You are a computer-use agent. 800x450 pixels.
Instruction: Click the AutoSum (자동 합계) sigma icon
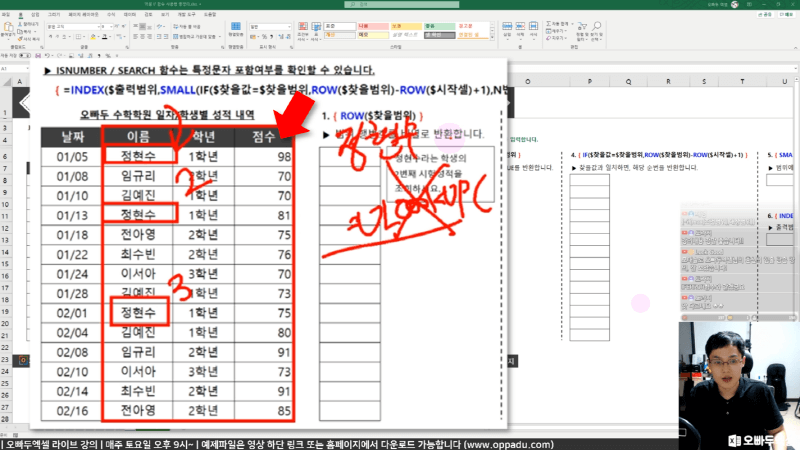[550, 24]
